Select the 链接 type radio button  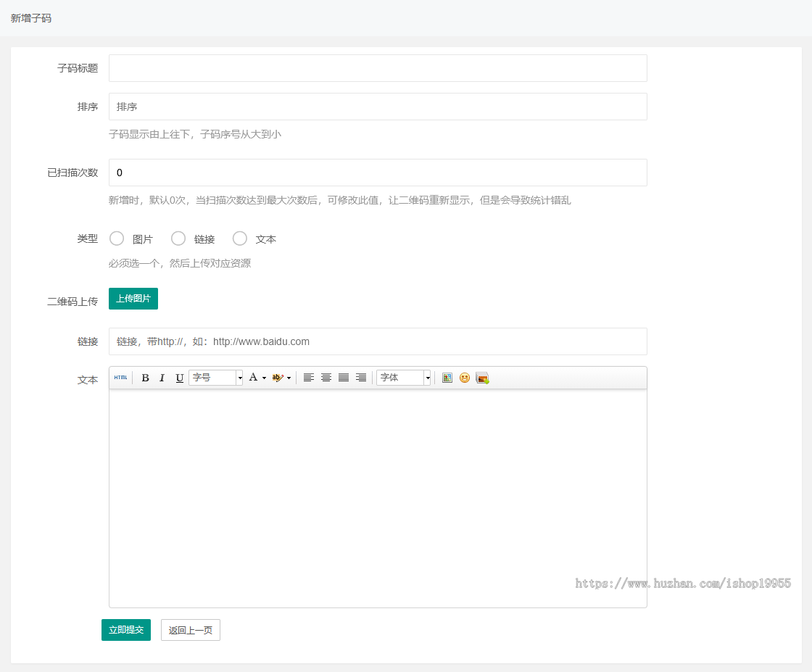pyautogui.click(x=178, y=238)
